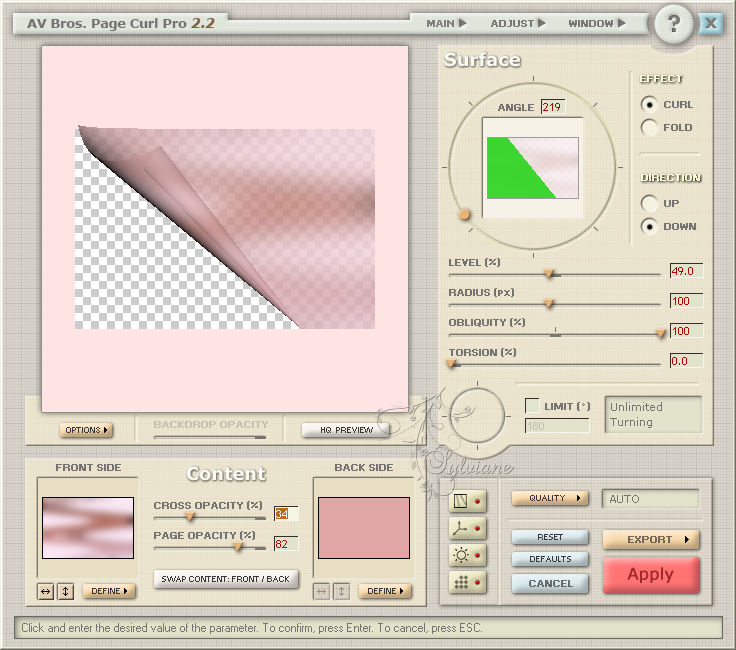
Task: Open the front side DEFINE menu
Action: tap(109, 591)
